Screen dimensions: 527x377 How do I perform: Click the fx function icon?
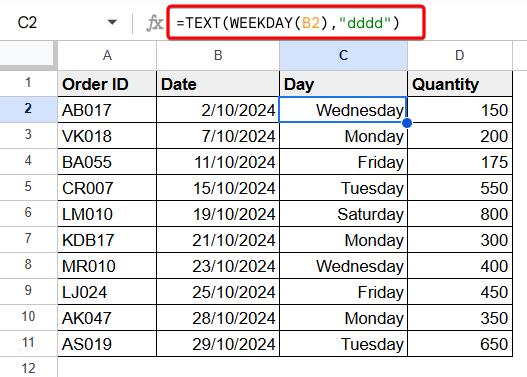tap(155, 23)
